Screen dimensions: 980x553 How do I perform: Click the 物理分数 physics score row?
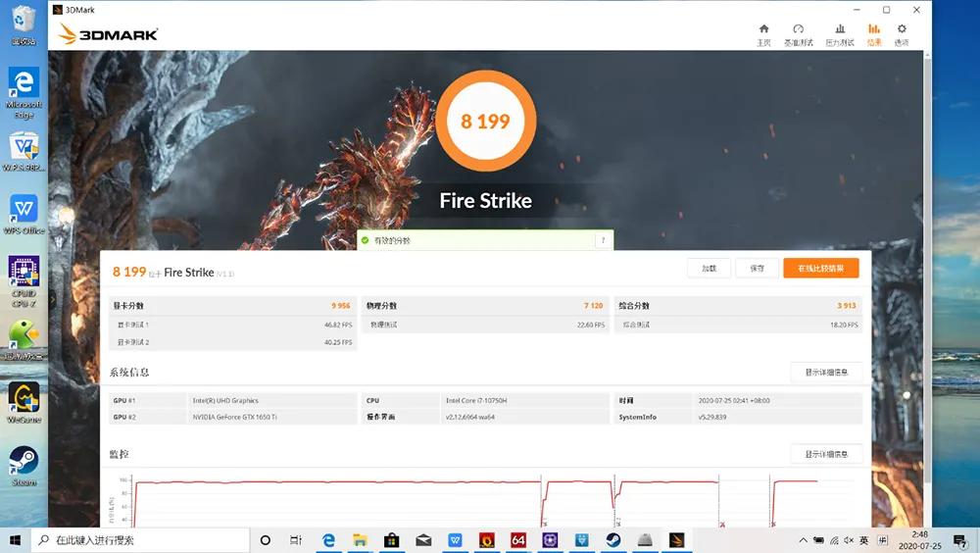click(x=485, y=305)
